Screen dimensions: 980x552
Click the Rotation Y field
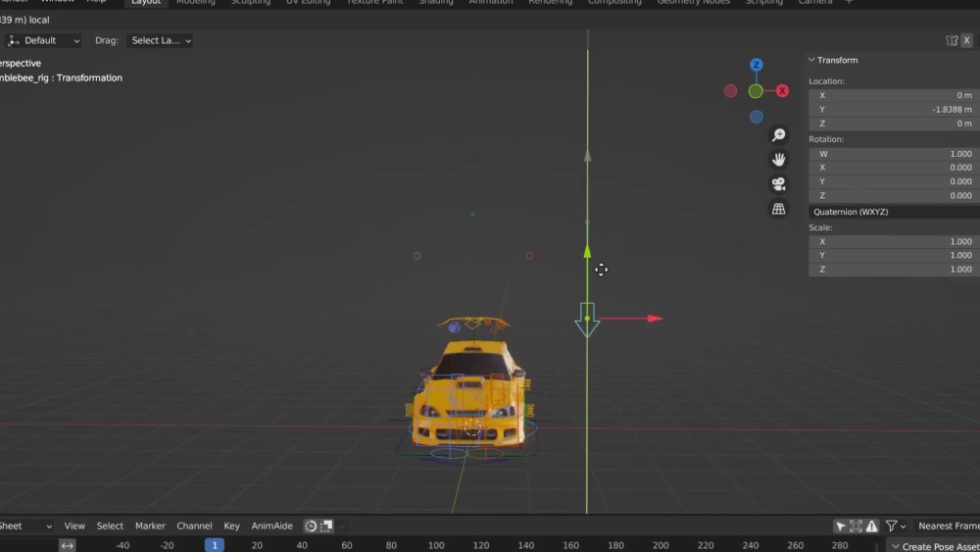click(895, 182)
